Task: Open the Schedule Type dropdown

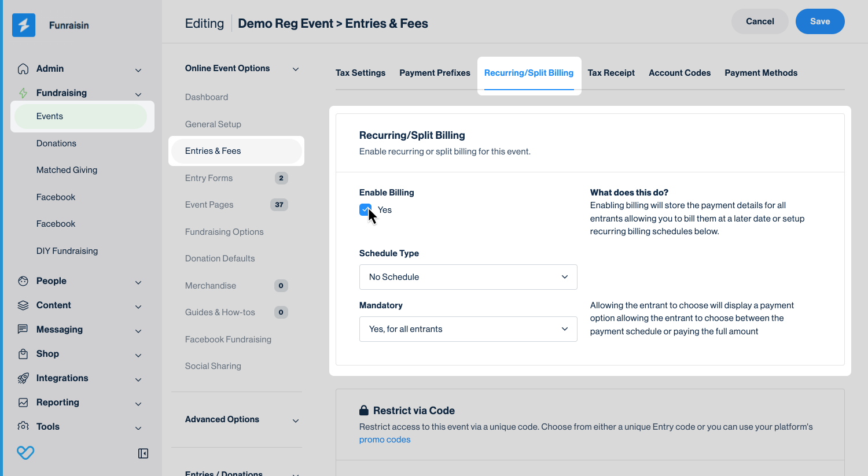Action: pyautogui.click(x=468, y=277)
